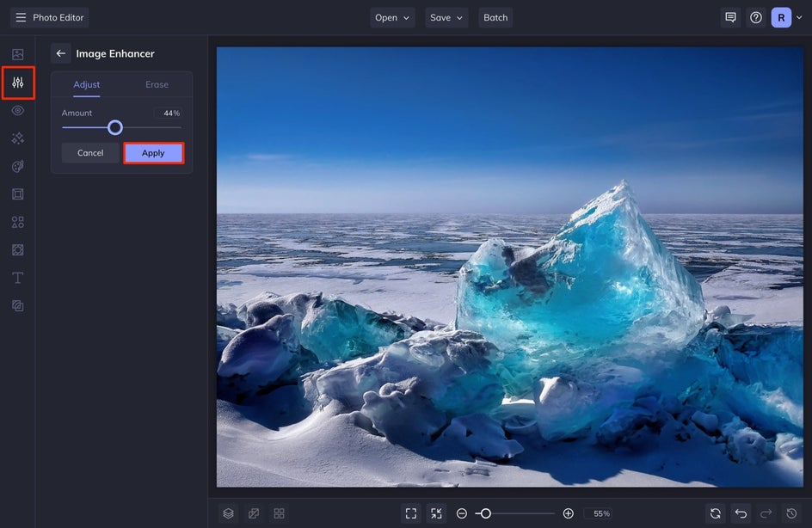Zoom in with plus icon
The width and height of the screenshot is (812, 528).
pyautogui.click(x=568, y=513)
